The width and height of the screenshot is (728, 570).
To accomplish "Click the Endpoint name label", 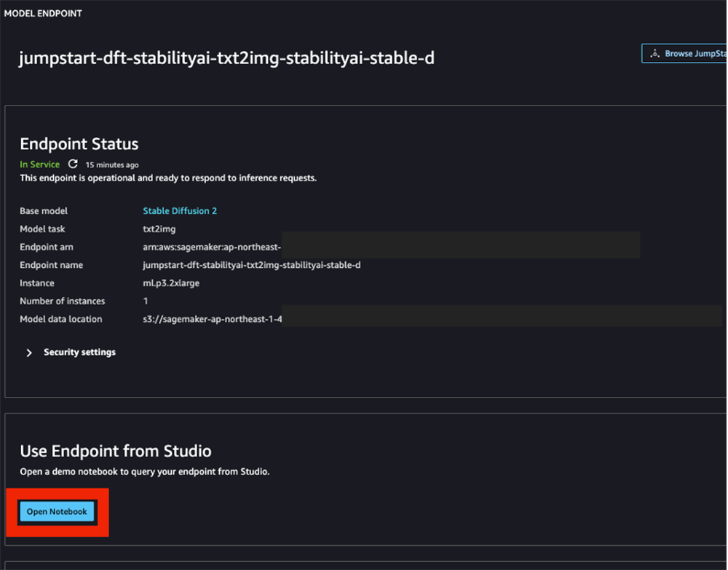I will coord(51,265).
